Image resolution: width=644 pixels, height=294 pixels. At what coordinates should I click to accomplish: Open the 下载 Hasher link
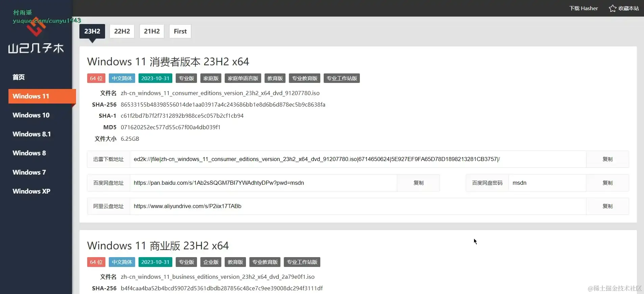[584, 8]
